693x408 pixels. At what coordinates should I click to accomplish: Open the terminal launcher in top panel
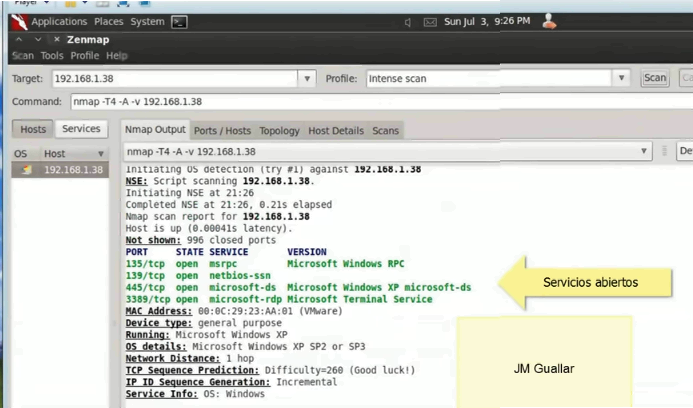click(x=179, y=21)
